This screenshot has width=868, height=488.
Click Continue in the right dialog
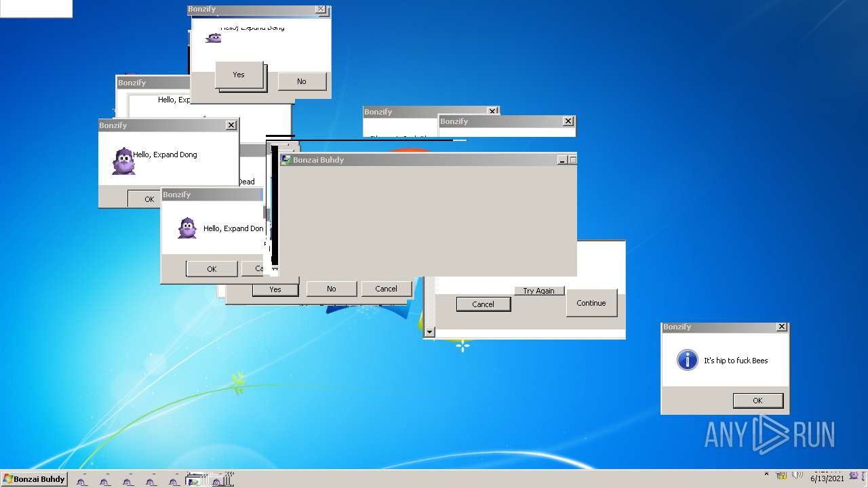(x=591, y=303)
